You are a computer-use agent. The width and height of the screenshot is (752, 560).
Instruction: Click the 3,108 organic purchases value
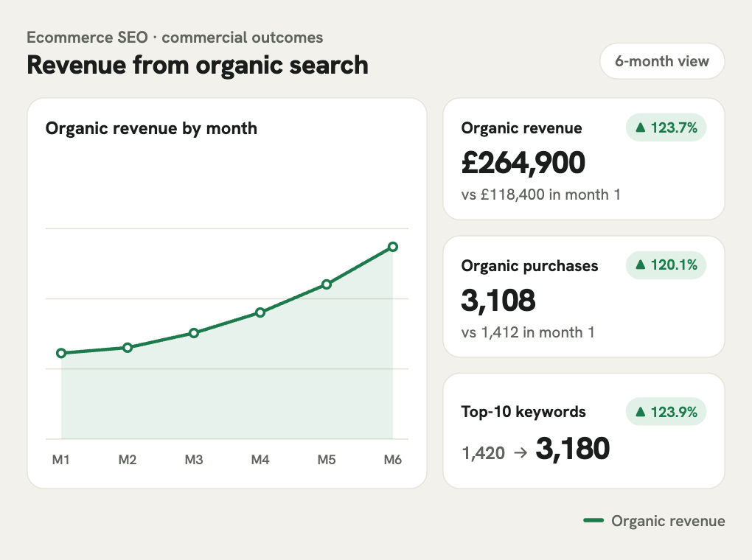click(498, 300)
